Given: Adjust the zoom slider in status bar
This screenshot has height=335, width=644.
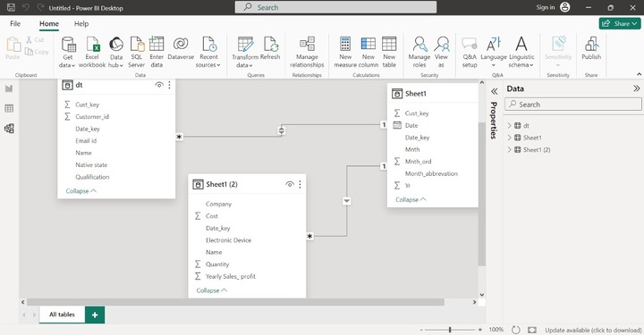Looking at the screenshot, I should pyautogui.click(x=450, y=330).
